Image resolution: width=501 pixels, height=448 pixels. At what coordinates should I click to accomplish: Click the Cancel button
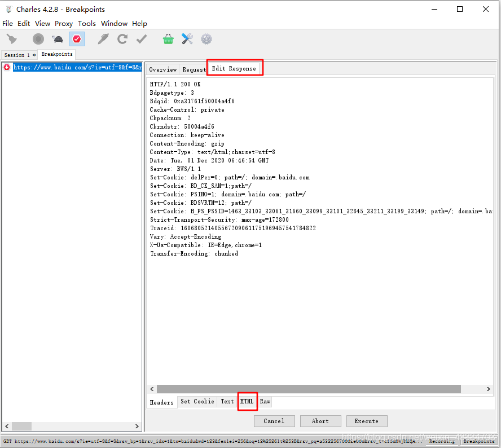click(x=274, y=421)
